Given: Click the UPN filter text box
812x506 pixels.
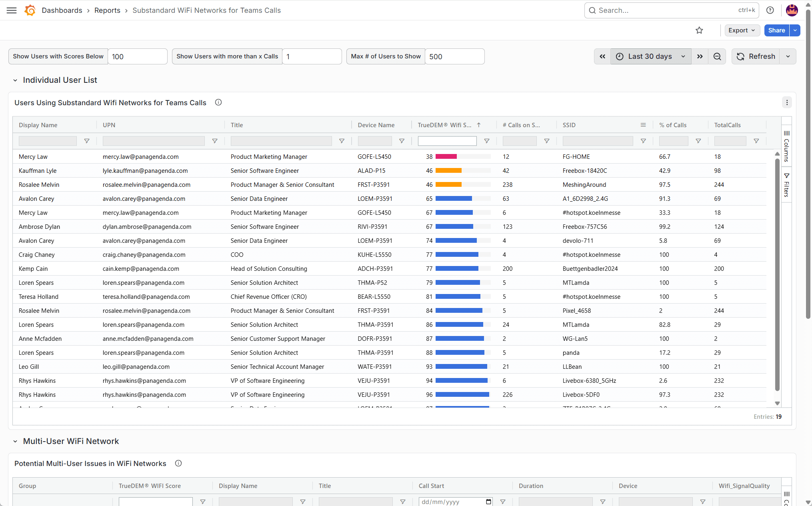Looking at the screenshot, I should 154,141.
